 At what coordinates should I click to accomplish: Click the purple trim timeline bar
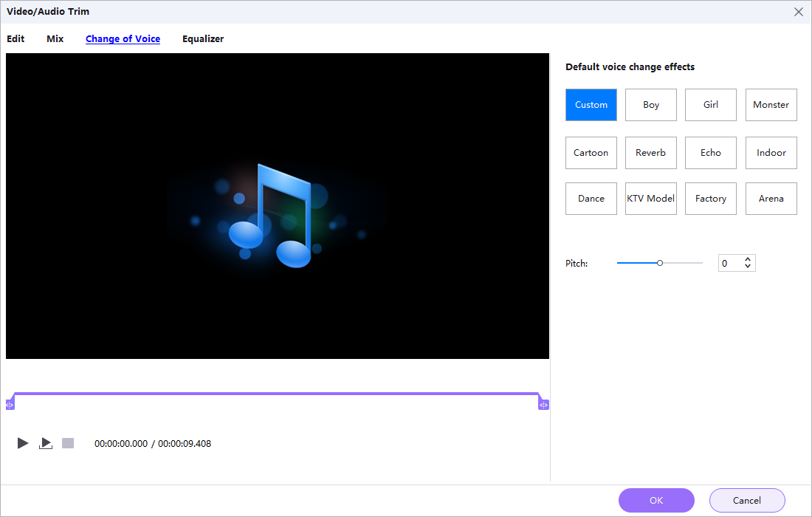277,394
